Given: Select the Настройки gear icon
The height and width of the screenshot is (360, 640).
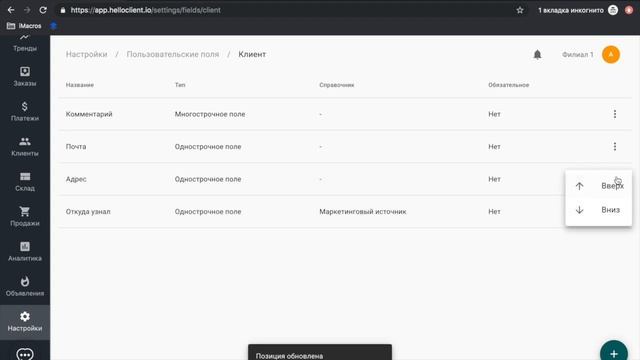Looking at the screenshot, I should click(x=25, y=316).
